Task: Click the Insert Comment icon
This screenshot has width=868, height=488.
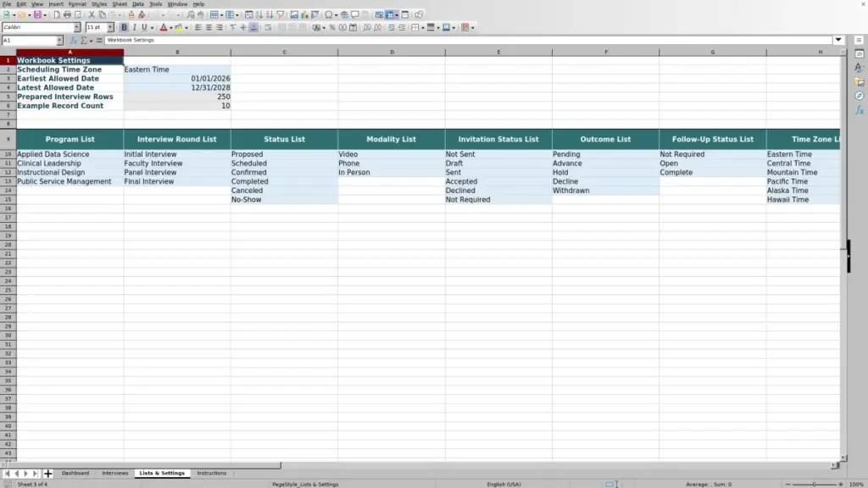Action: pyautogui.click(x=355, y=15)
